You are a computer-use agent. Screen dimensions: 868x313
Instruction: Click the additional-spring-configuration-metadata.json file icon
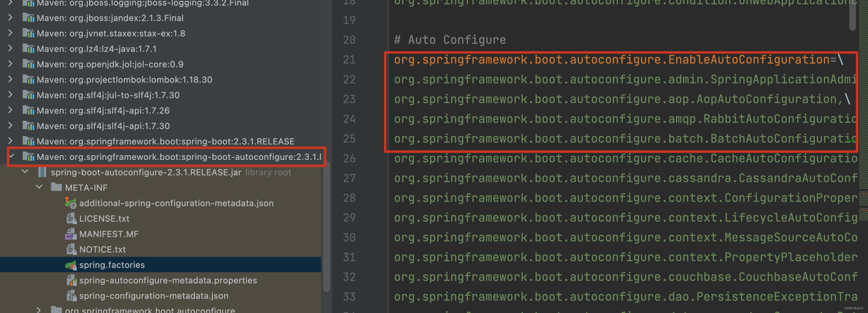pos(70,203)
